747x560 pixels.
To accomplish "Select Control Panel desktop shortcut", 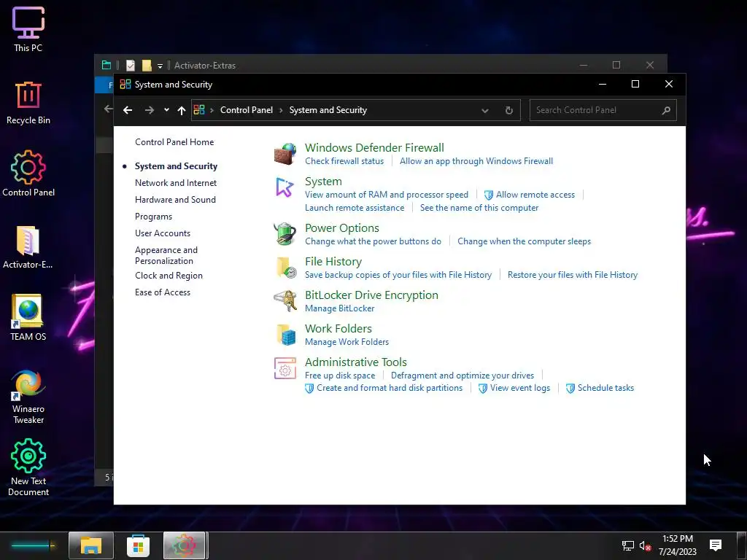I will (28, 174).
